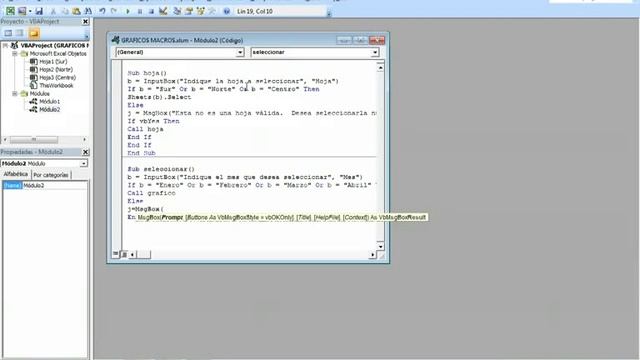The image size is (640, 360).
Task: Switch to Full Module View button
Action: [x=124, y=254]
